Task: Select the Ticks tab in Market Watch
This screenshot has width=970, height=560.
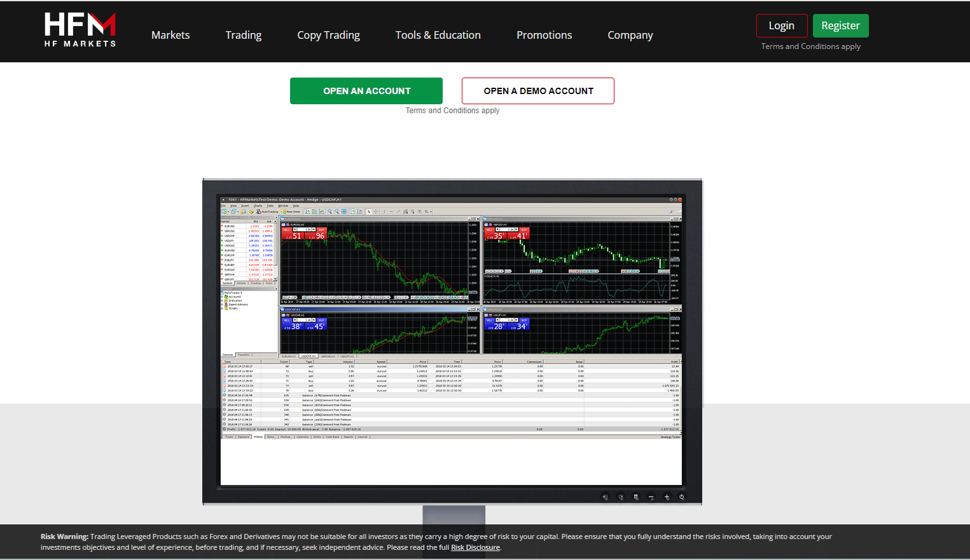Action: (268, 283)
